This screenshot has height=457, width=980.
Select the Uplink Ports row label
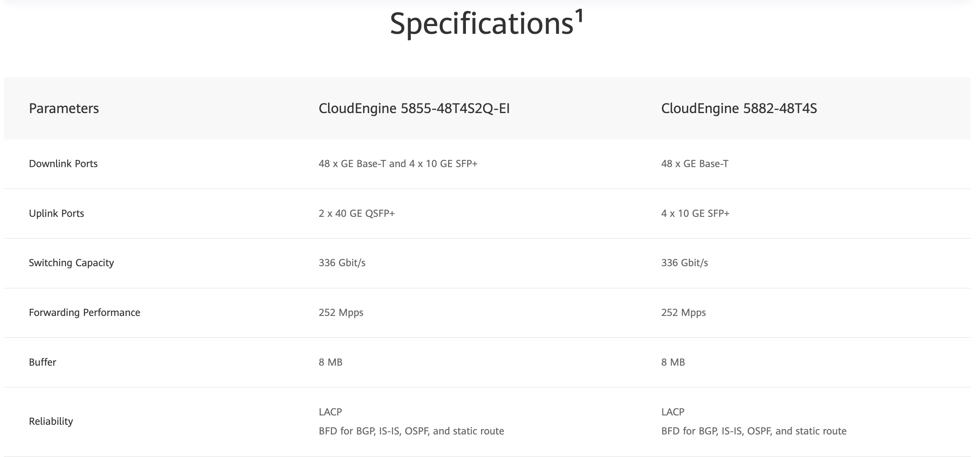point(56,213)
